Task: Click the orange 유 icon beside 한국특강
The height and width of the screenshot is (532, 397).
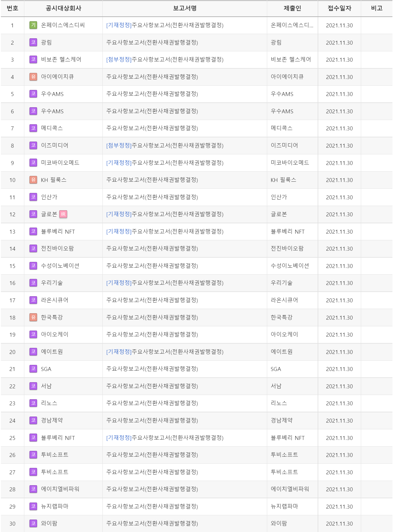Action: [x=33, y=317]
